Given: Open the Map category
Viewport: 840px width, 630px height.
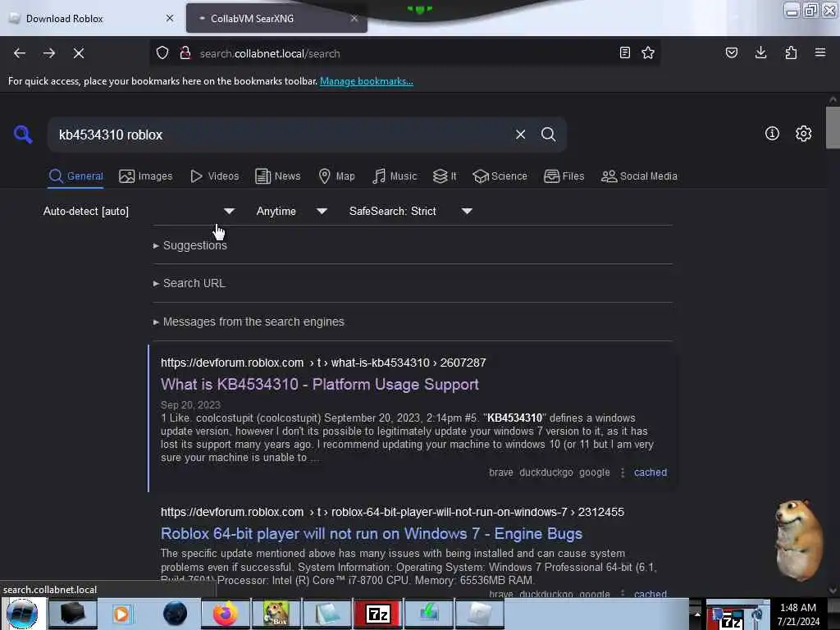Looking at the screenshot, I should pyautogui.click(x=336, y=176).
